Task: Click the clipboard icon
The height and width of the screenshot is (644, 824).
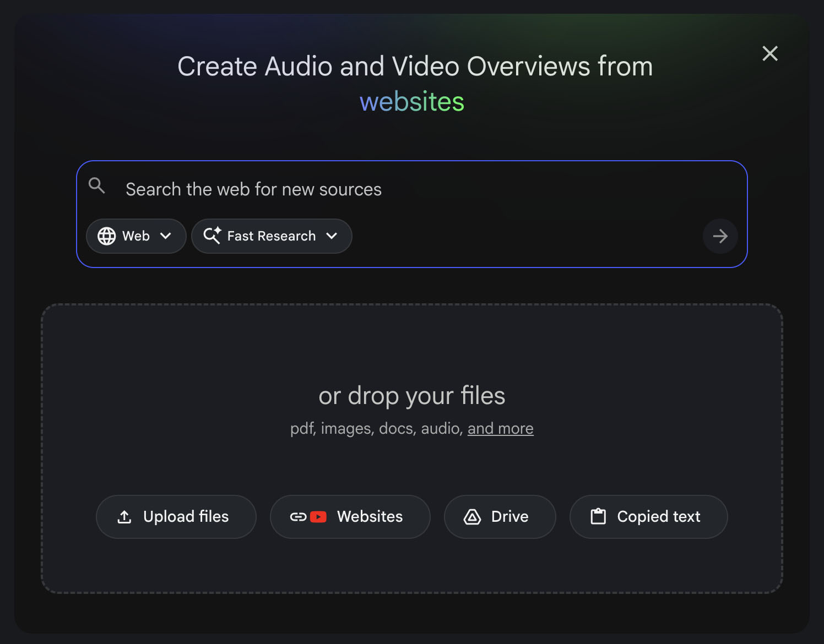Action: coord(598,516)
